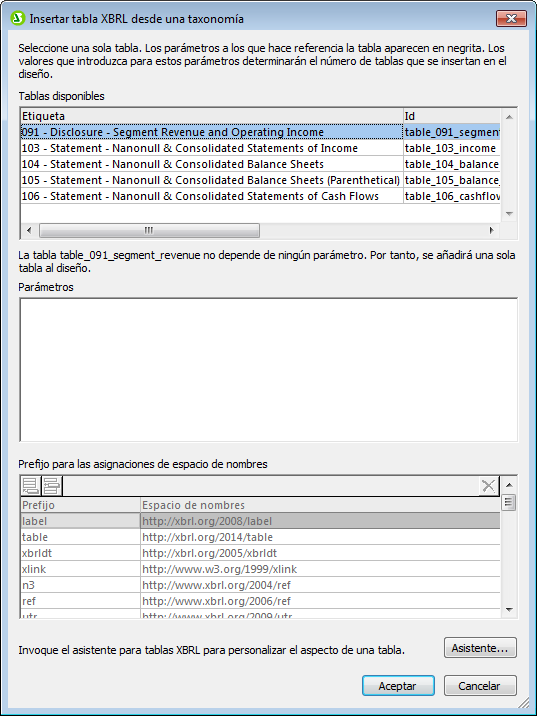Screen dimensions: 537x716
Task: Click the Id column header
Action: [452, 116]
